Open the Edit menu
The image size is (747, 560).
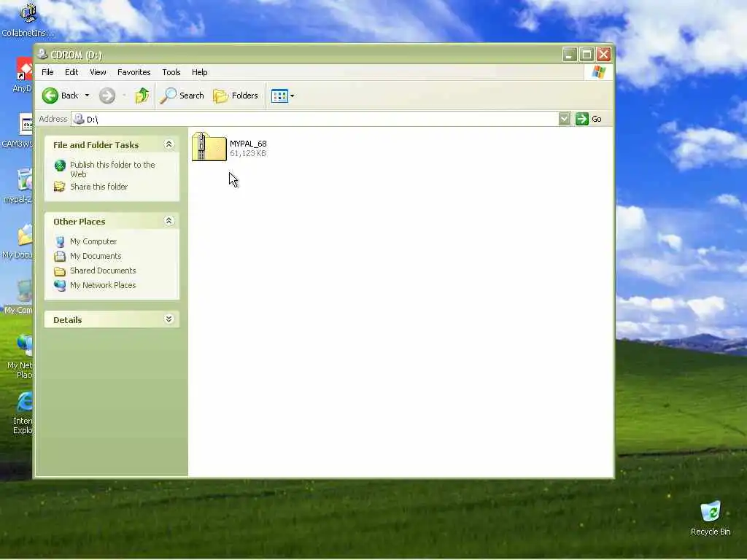pos(71,72)
